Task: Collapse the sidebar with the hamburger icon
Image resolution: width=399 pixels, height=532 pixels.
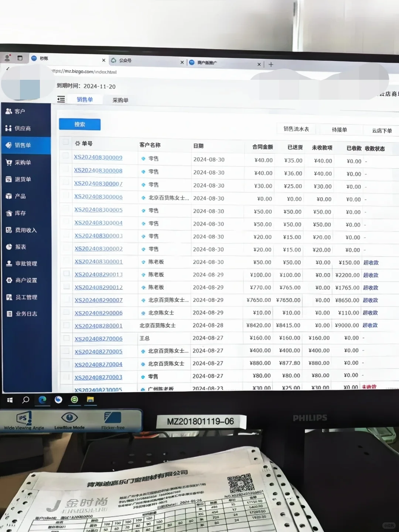Action: point(61,99)
